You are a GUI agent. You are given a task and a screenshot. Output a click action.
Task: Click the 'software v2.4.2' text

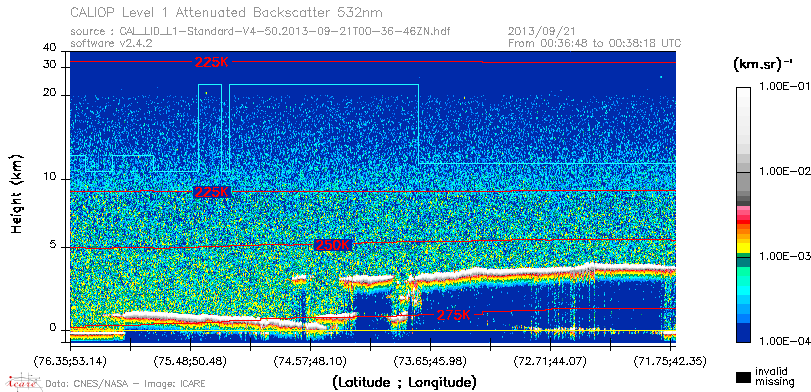pos(111,43)
